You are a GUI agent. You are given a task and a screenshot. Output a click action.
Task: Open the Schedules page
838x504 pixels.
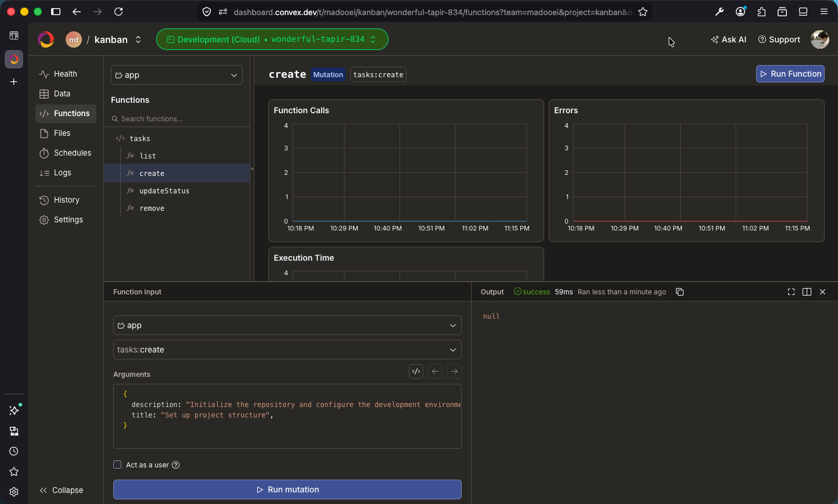(x=66, y=153)
